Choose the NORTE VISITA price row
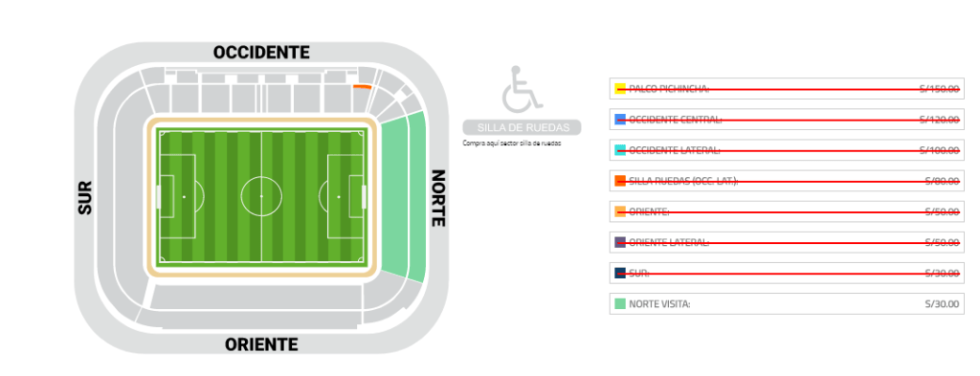Viewport: 980px width, 376px height. (787, 304)
